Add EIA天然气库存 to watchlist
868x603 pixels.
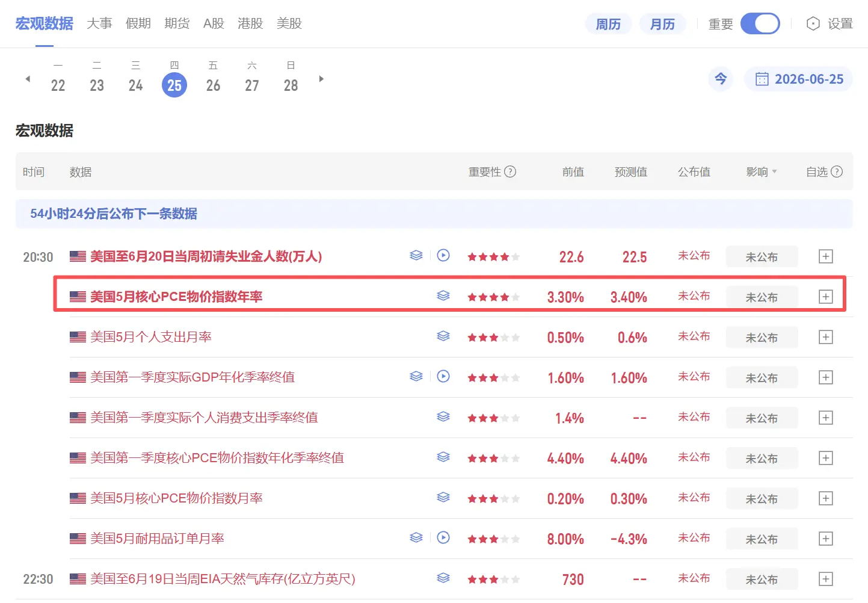click(826, 579)
